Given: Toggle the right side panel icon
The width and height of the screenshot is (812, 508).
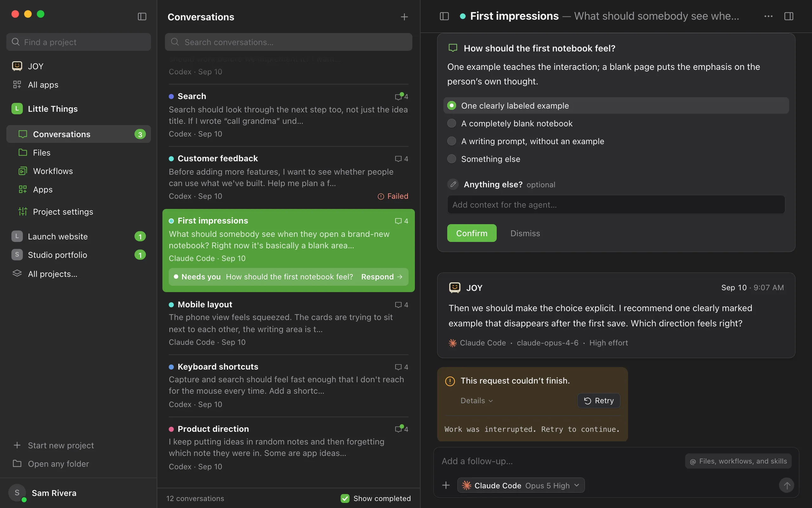Looking at the screenshot, I should (789, 16).
